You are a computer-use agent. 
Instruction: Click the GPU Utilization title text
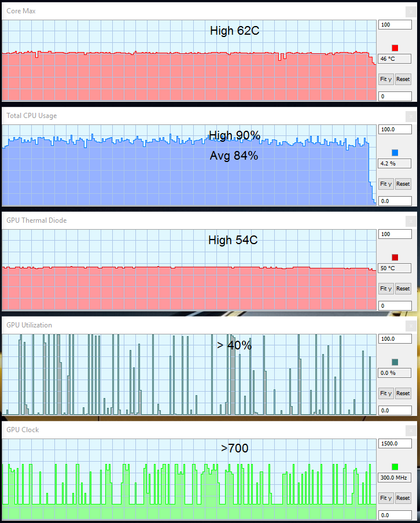tap(30, 325)
